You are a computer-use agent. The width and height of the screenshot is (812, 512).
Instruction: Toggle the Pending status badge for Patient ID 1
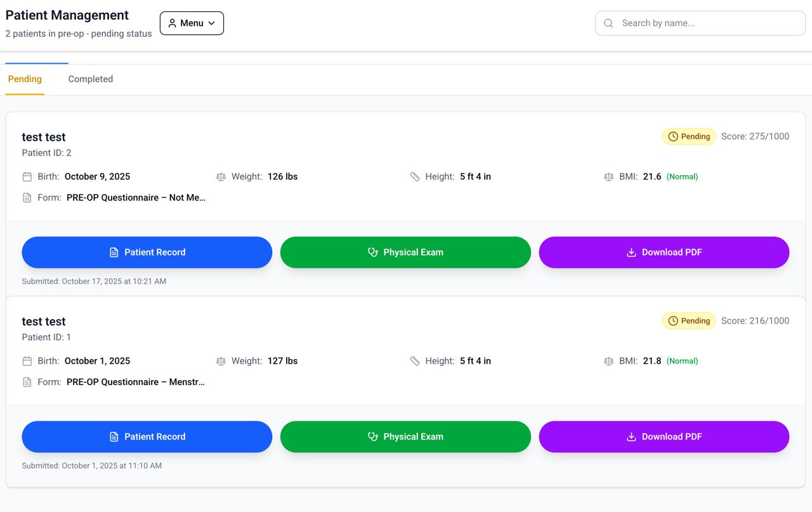coord(689,320)
